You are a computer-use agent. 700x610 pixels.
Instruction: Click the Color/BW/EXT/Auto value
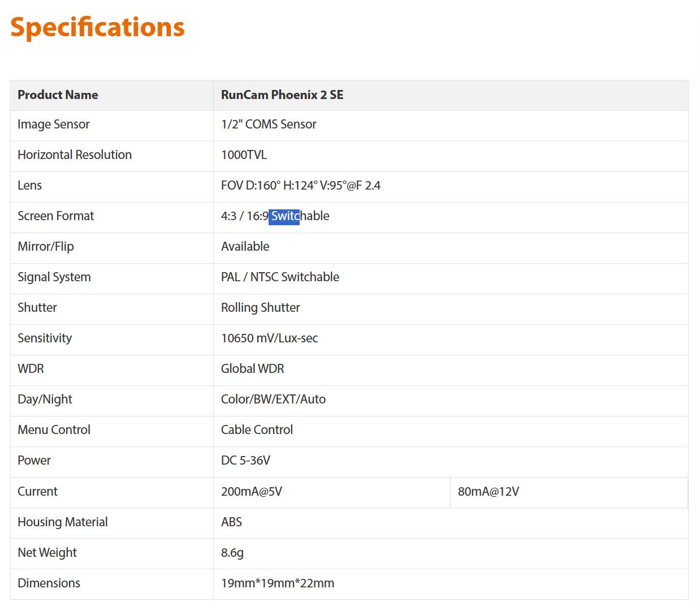tap(273, 399)
